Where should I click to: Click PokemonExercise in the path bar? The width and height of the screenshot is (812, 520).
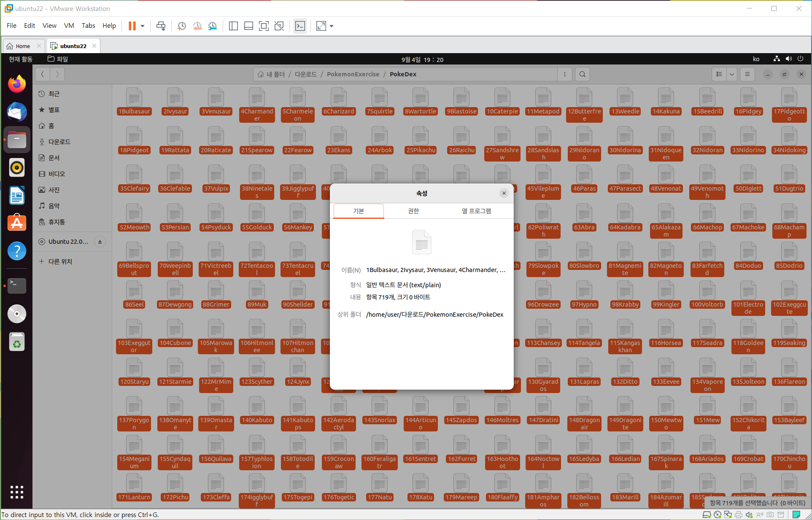click(353, 74)
